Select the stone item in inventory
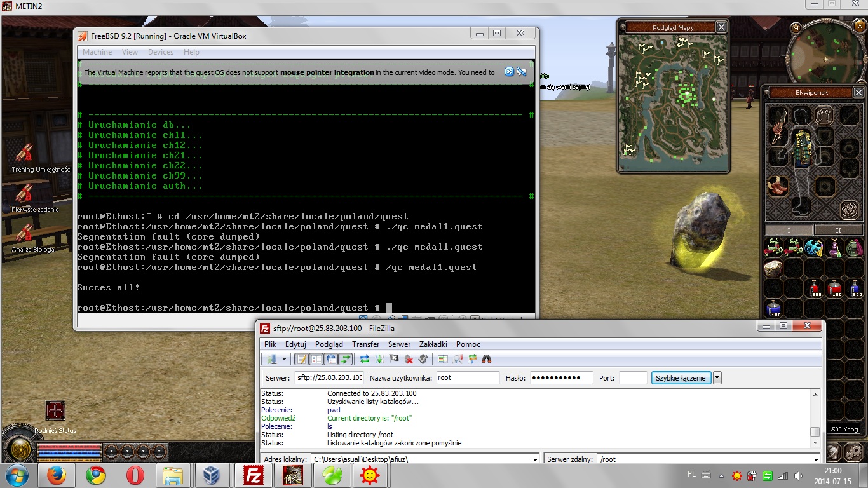868x488 pixels. (x=773, y=269)
